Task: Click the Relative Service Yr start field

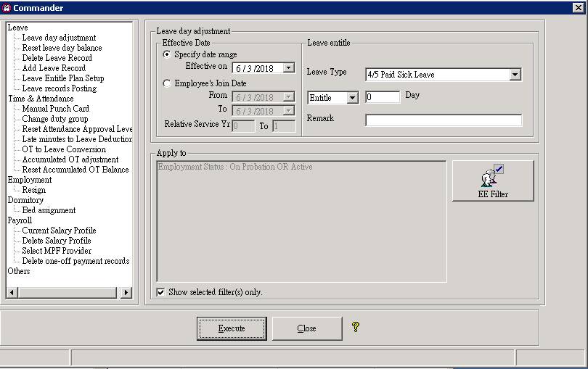Action: coord(243,126)
